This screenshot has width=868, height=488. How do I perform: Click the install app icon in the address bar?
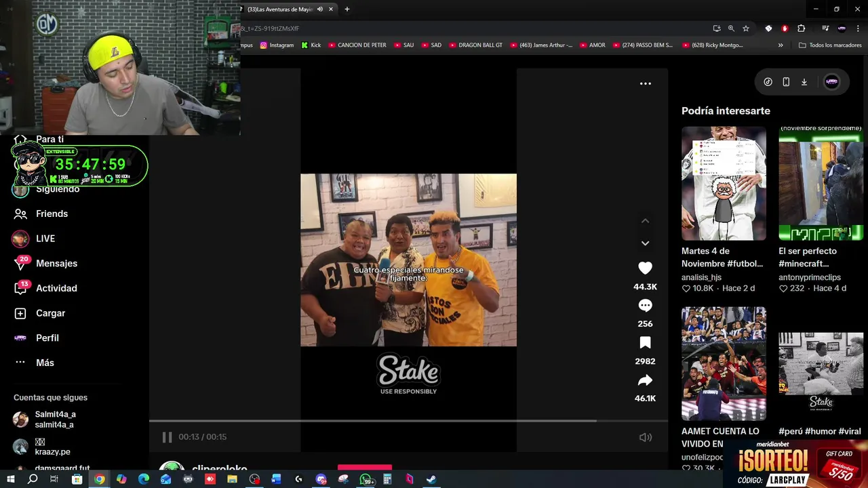(717, 28)
